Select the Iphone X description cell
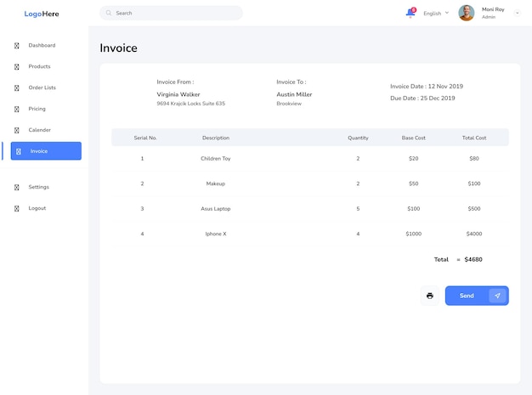The image size is (532, 395). [x=216, y=234]
